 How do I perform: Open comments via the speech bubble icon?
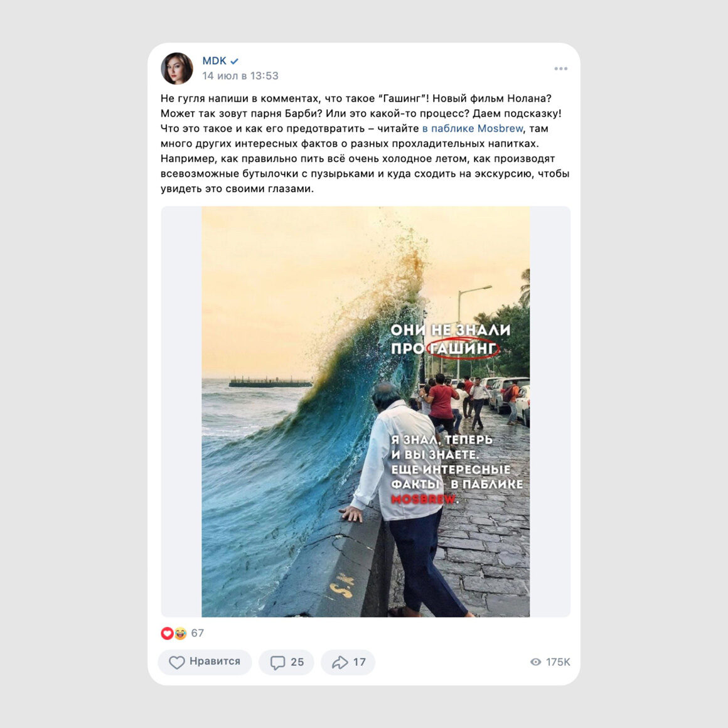pos(277,663)
